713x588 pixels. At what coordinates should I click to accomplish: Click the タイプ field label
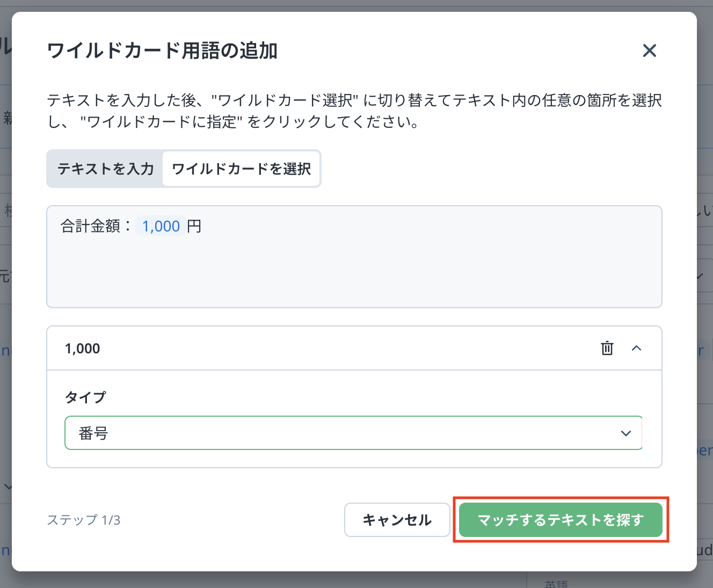click(85, 397)
